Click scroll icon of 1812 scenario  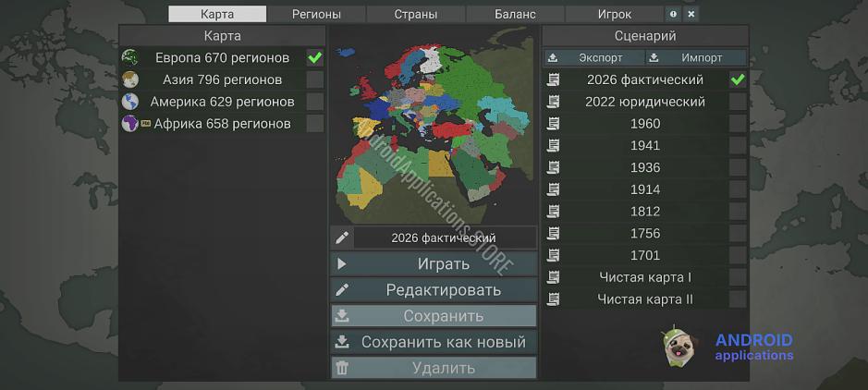coord(553,212)
